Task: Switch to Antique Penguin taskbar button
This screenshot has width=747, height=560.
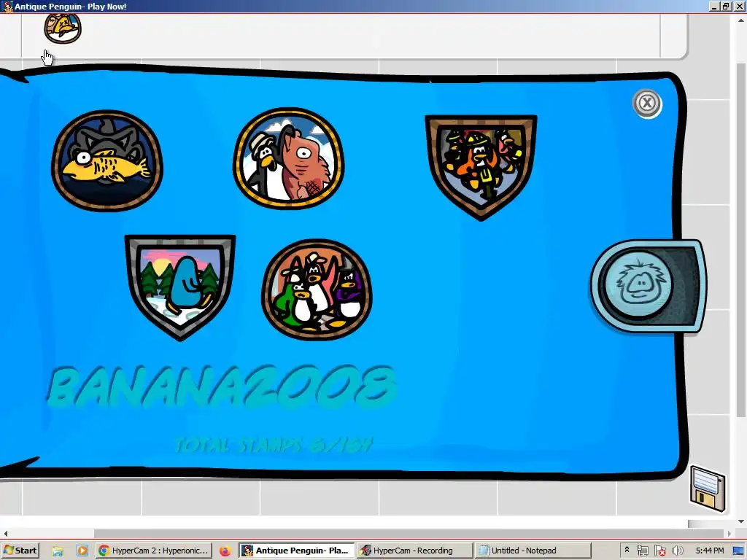Action: [296, 551]
